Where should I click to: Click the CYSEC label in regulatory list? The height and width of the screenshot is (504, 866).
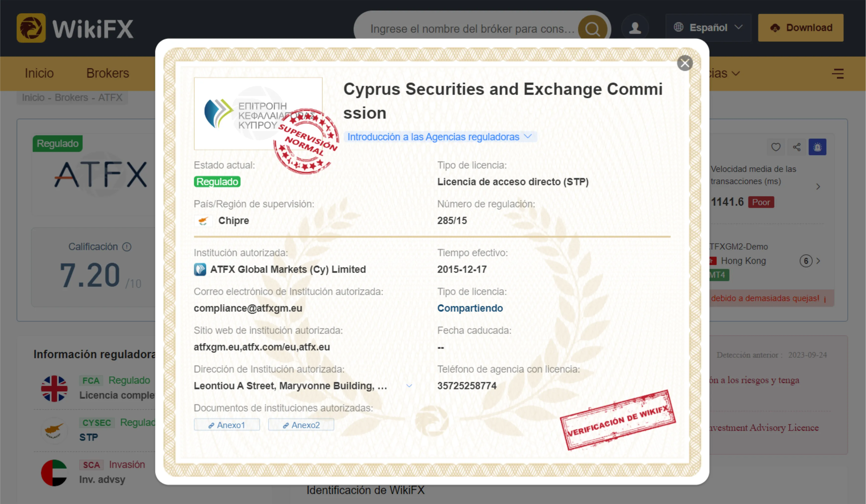coord(97,423)
